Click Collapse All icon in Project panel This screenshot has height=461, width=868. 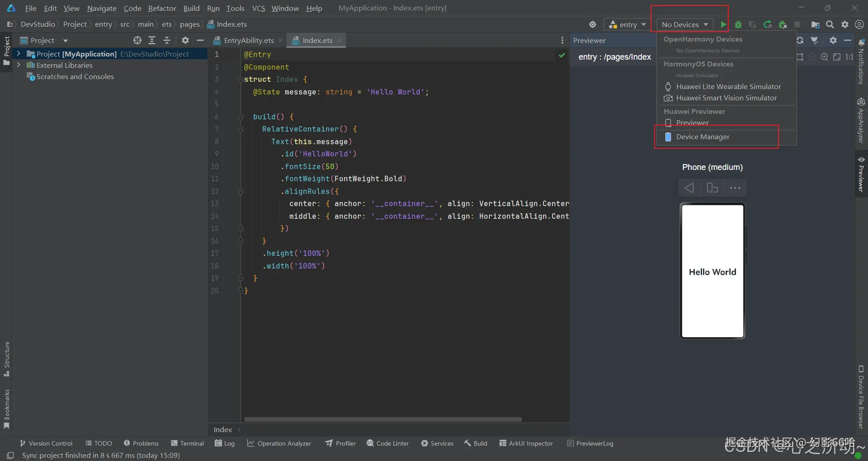(x=167, y=40)
